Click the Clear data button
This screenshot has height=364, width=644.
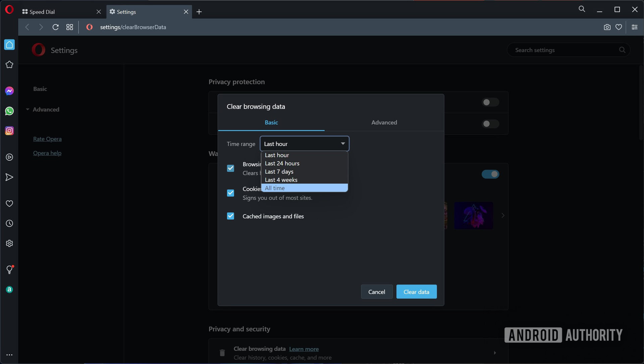tap(416, 292)
